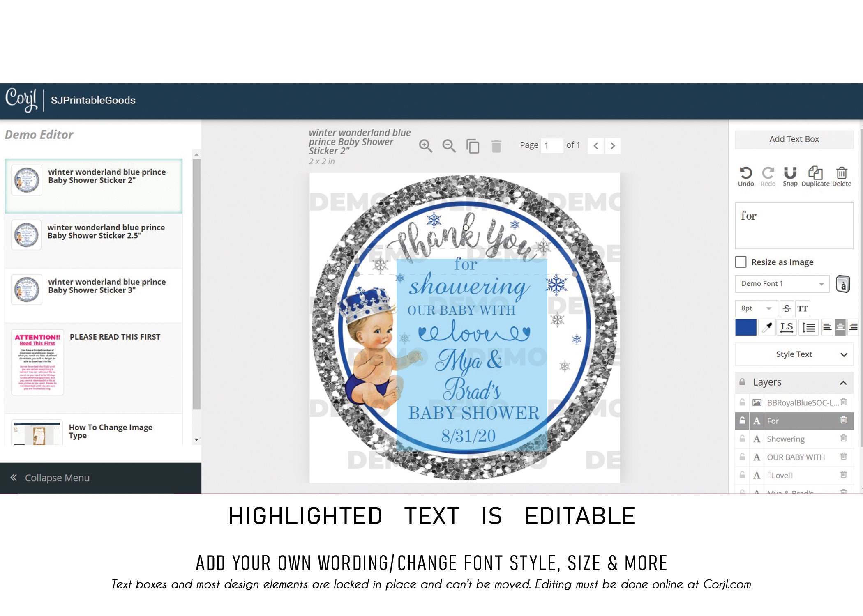Go to the next page
This screenshot has width=863, height=616.
tap(612, 145)
